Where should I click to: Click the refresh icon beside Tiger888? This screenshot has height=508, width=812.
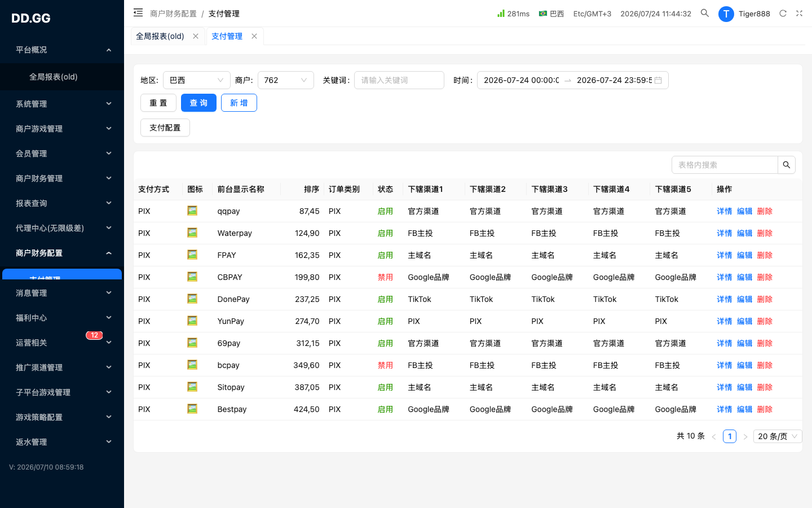[x=783, y=14]
